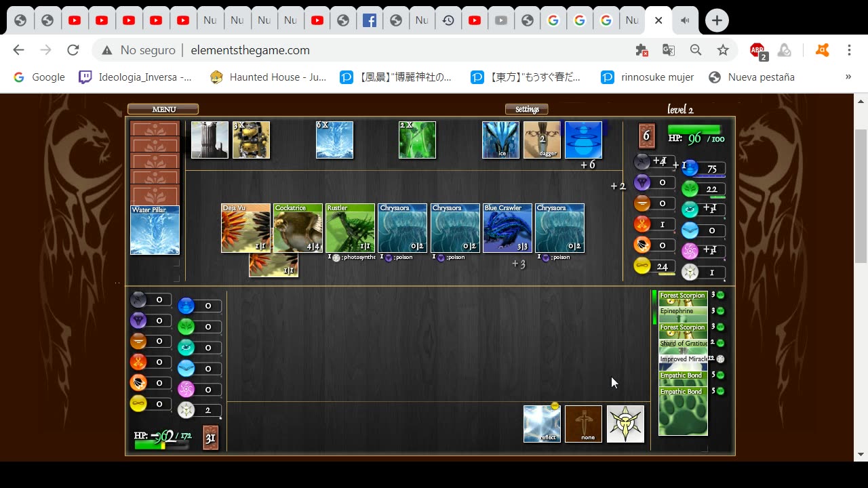Play the Empathic Bond card with large paw art
Screen dimensions: 868x488
[x=683, y=411]
